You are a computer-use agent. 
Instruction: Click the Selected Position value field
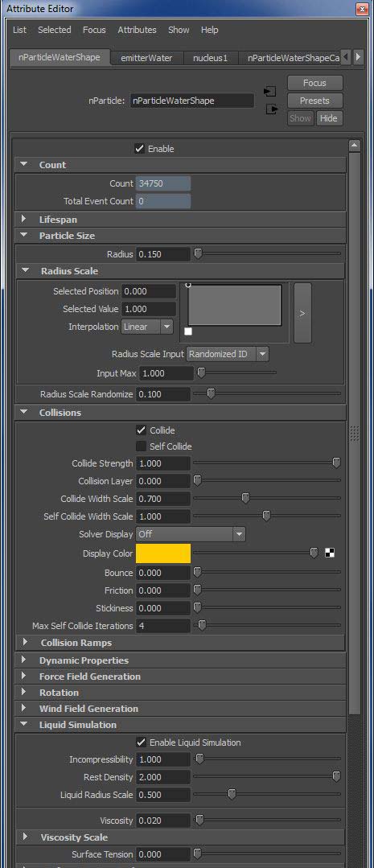tap(149, 291)
